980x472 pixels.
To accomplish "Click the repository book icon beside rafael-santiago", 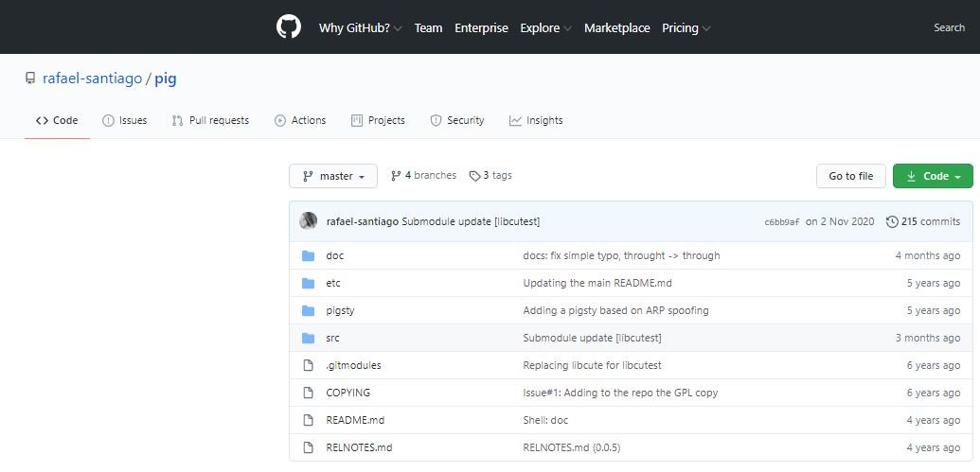I will 30,79.
